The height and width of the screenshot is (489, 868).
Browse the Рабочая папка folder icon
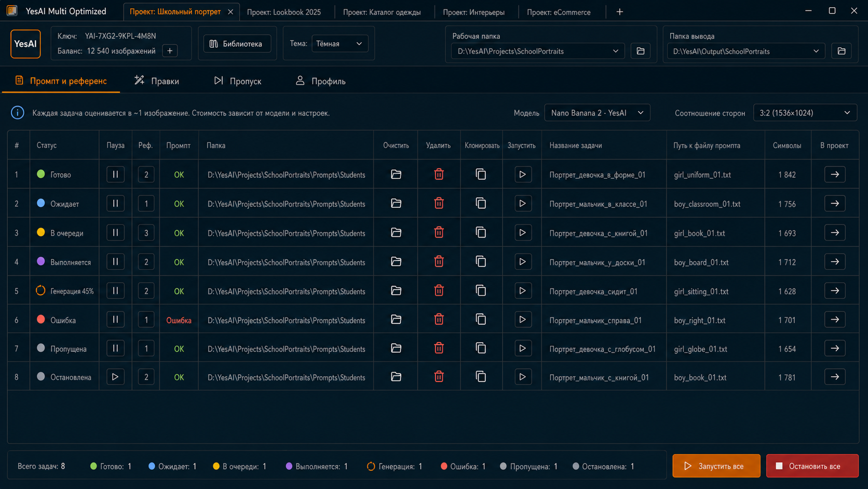(x=641, y=51)
